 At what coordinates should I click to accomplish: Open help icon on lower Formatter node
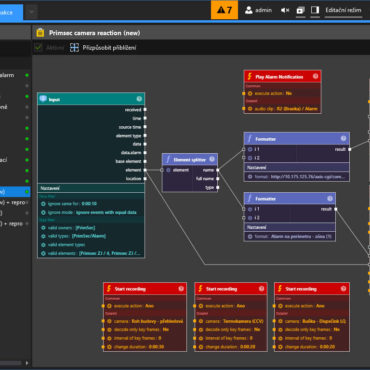330,198
